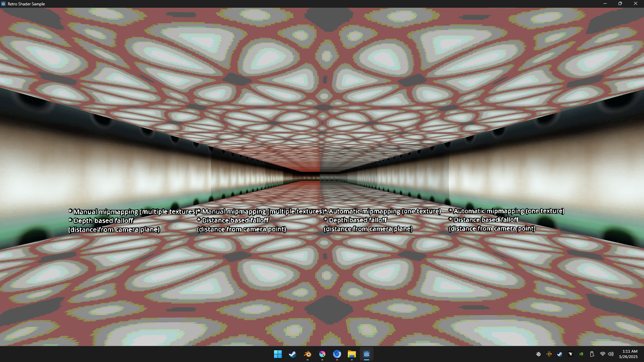The image size is (644, 362).
Task: Open the volume speaker control
Action: [x=611, y=354]
